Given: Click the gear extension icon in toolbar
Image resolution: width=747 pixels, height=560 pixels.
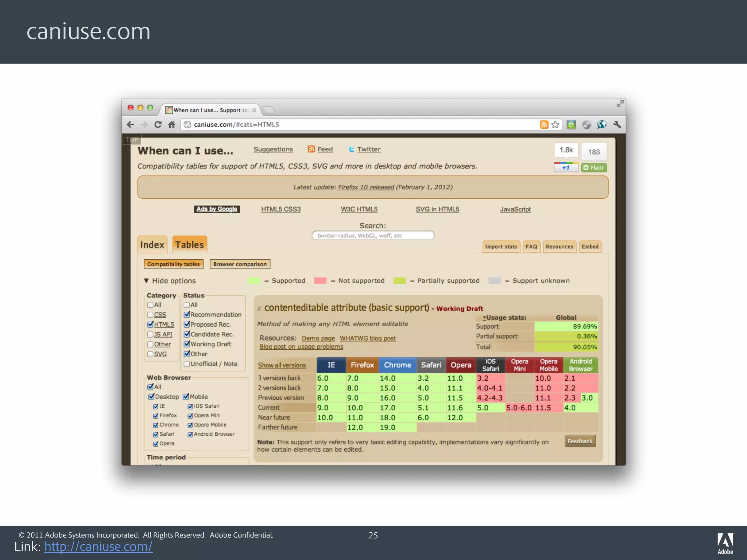Looking at the screenshot, I should [587, 125].
